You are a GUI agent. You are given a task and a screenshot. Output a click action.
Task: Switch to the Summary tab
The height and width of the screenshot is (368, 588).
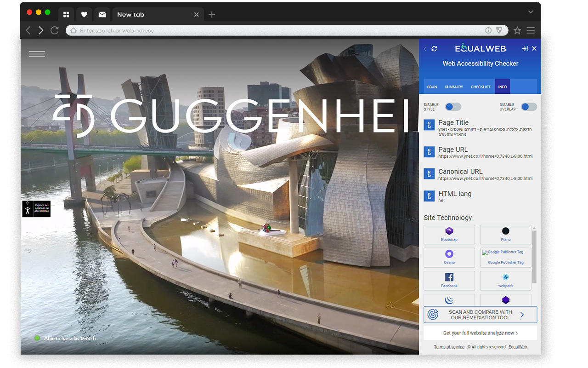point(454,87)
